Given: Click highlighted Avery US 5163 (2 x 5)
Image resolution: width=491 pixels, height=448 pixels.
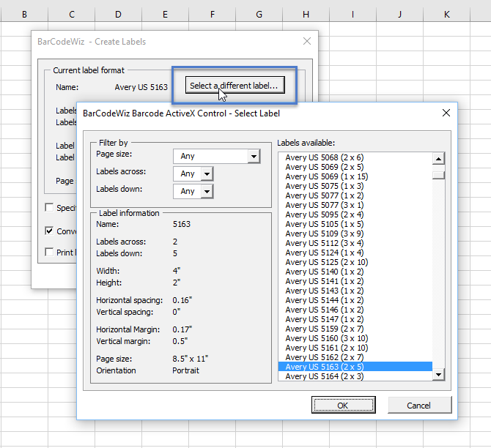Looking at the screenshot, I should point(355,367).
